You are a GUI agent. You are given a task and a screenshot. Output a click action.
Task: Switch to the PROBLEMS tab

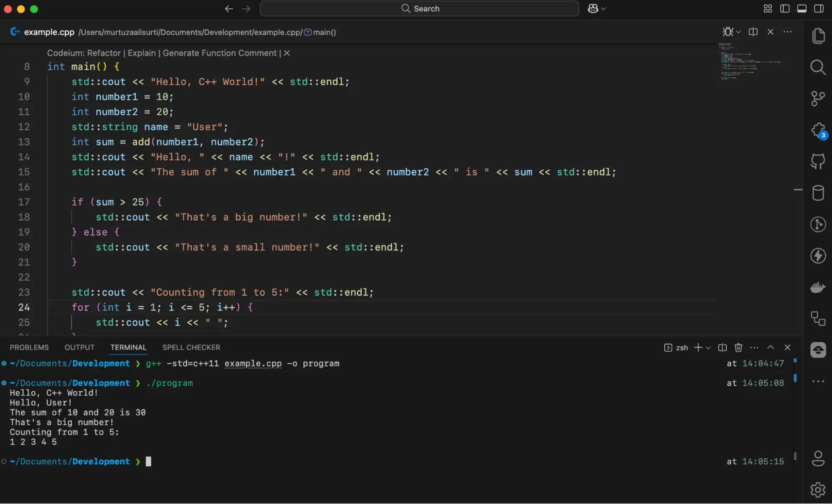tap(29, 347)
